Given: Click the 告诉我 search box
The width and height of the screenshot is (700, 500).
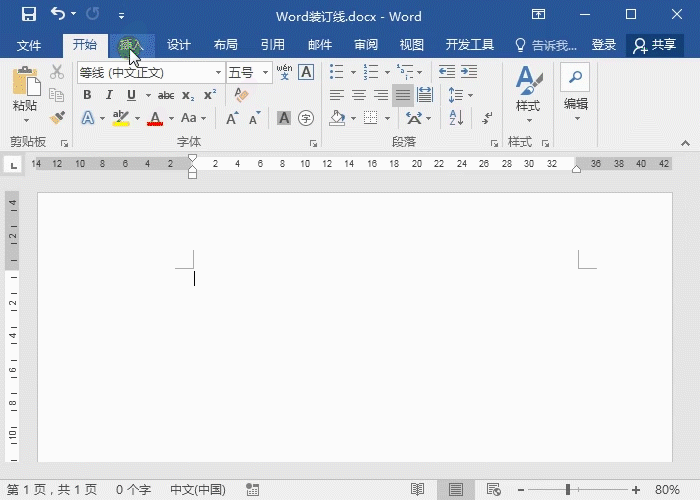Looking at the screenshot, I should click(x=546, y=45).
